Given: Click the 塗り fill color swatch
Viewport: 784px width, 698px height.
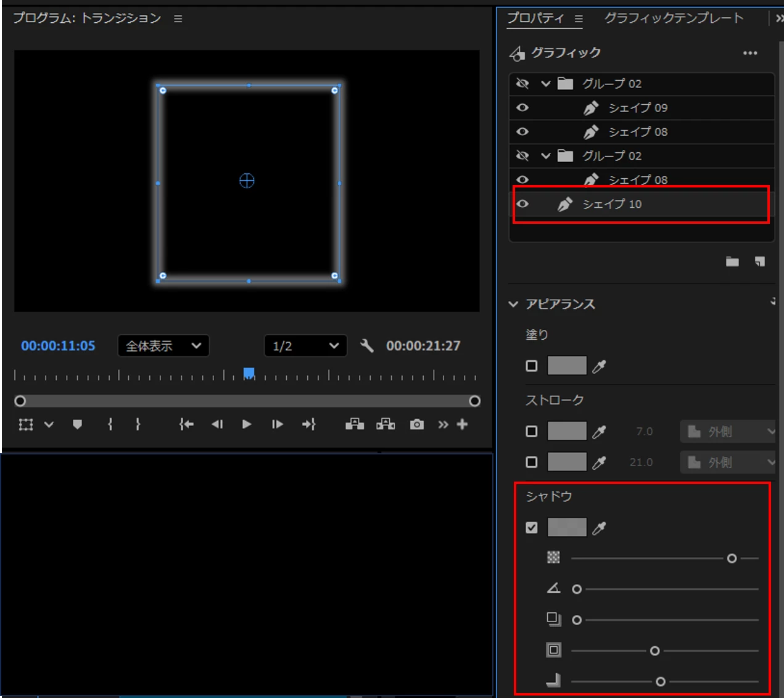Looking at the screenshot, I should pos(567,366).
